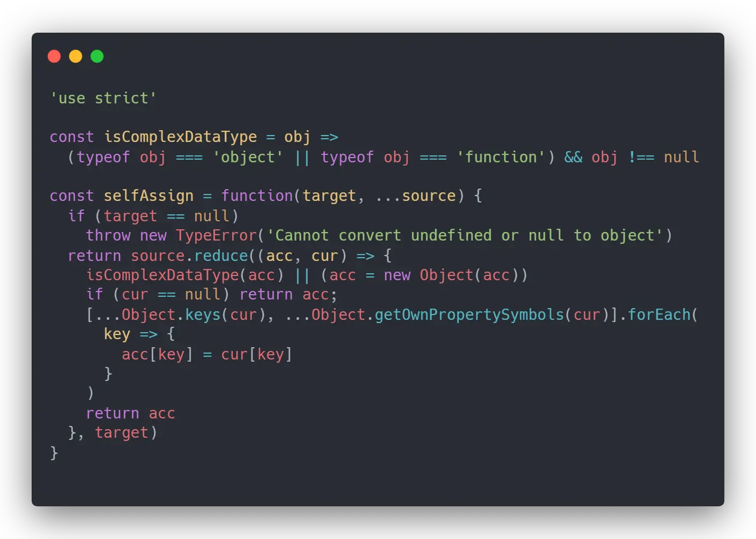Click the reduce method name
The width and height of the screenshot is (756, 539).
pyautogui.click(x=221, y=256)
